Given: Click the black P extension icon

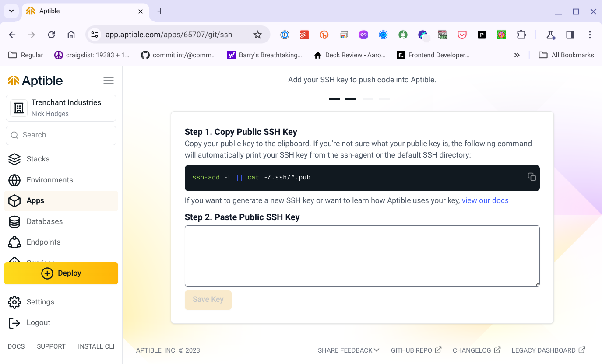Looking at the screenshot, I should (x=482, y=35).
